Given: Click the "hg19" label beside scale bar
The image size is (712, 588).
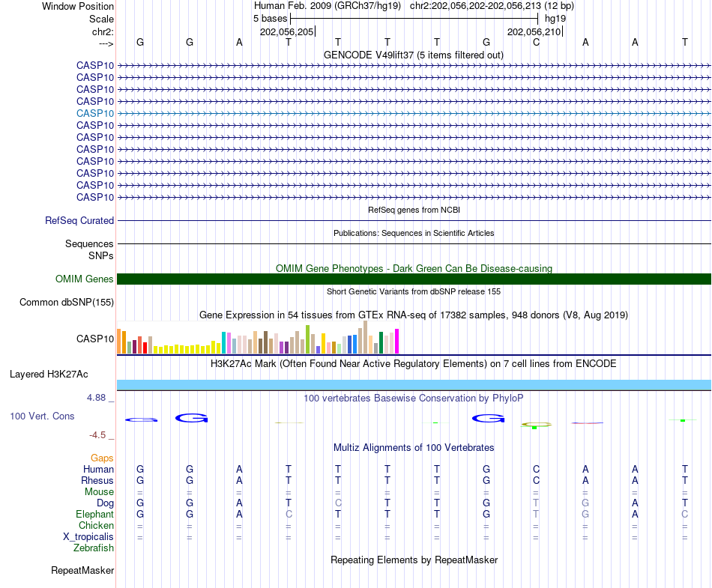Looking at the screenshot, I should tap(555, 19).
